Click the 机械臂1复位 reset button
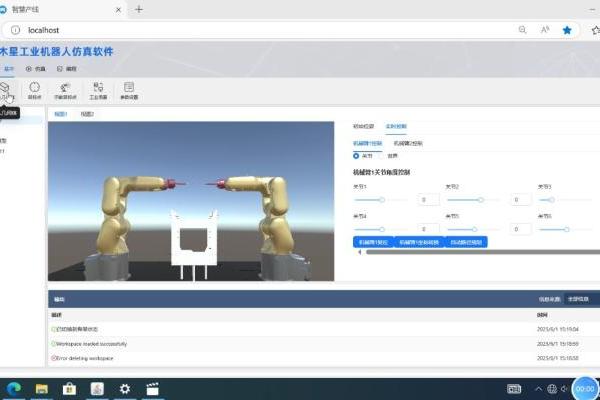600x400 pixels. (x=372, y=242)
